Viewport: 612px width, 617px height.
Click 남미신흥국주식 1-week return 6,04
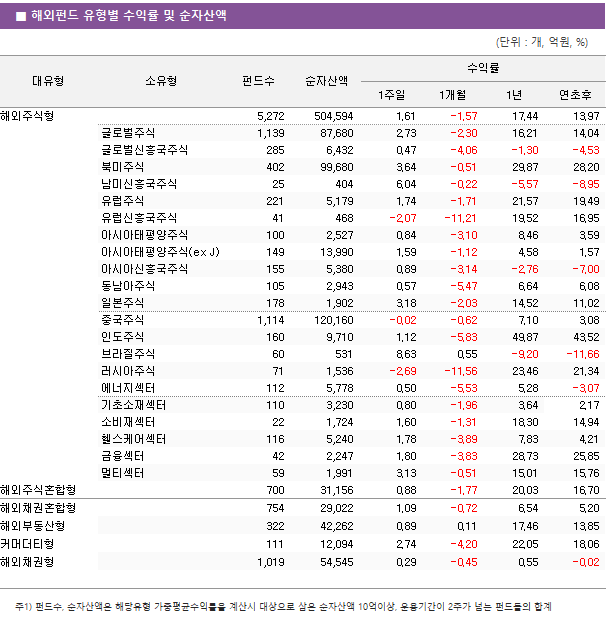(406, 184)
